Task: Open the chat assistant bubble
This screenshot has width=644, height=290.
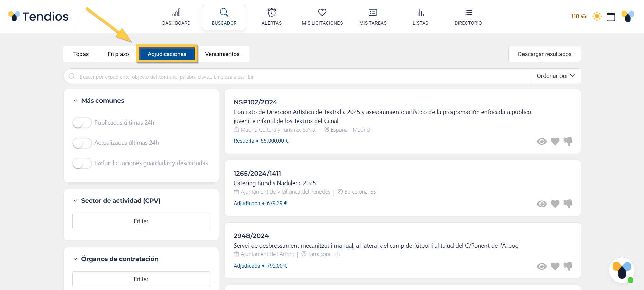Action: 622,270
